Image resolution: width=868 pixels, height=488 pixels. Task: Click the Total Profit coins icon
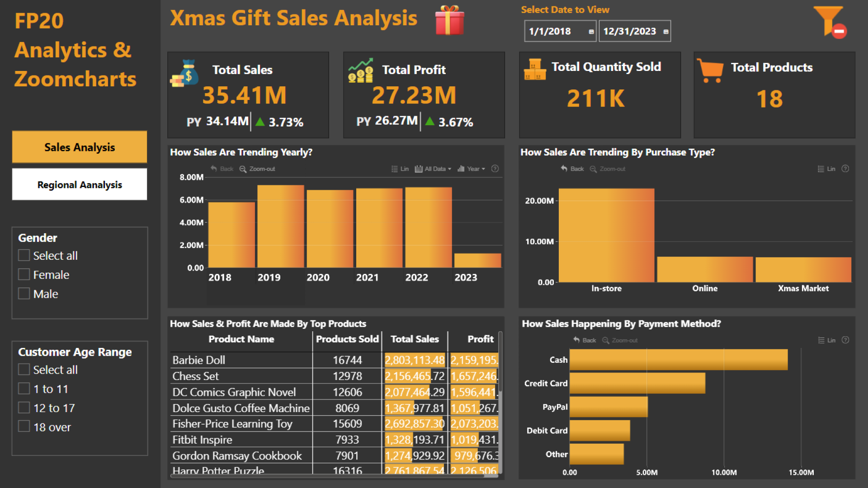[361, 70]
